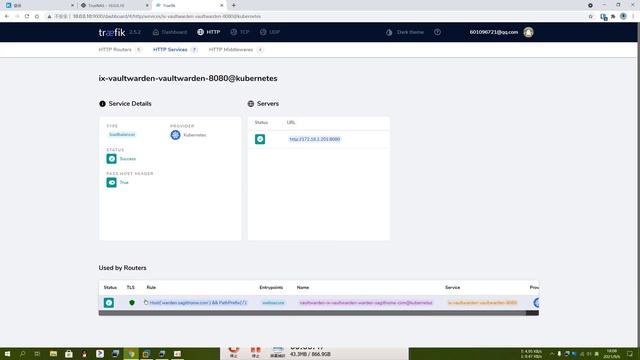
Task: Switch to the first browser tab
Action: pos(39,5)
